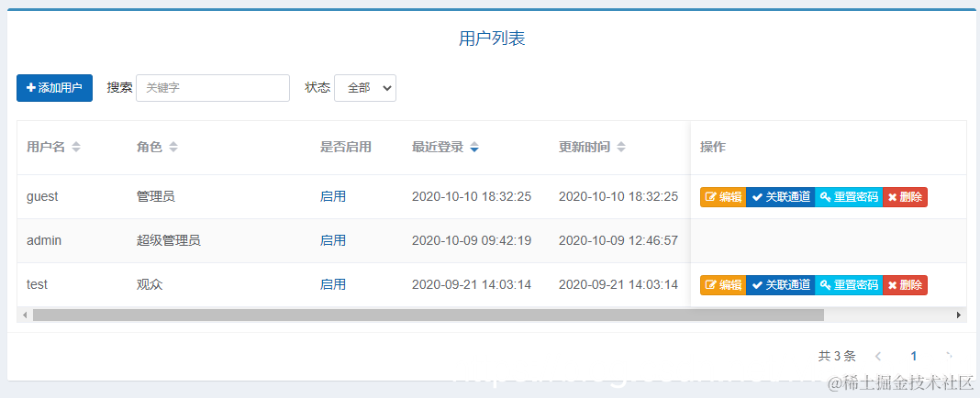Delete the test user via 删除
Image resolution: width=980 pixels, height=398 pixels.
click(905, 285)
